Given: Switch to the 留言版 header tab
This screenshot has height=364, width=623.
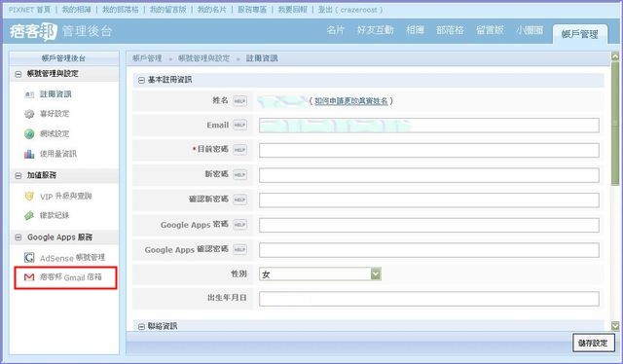Looking at the screenshot, I should pyautogui.click(x=490, y=30).
